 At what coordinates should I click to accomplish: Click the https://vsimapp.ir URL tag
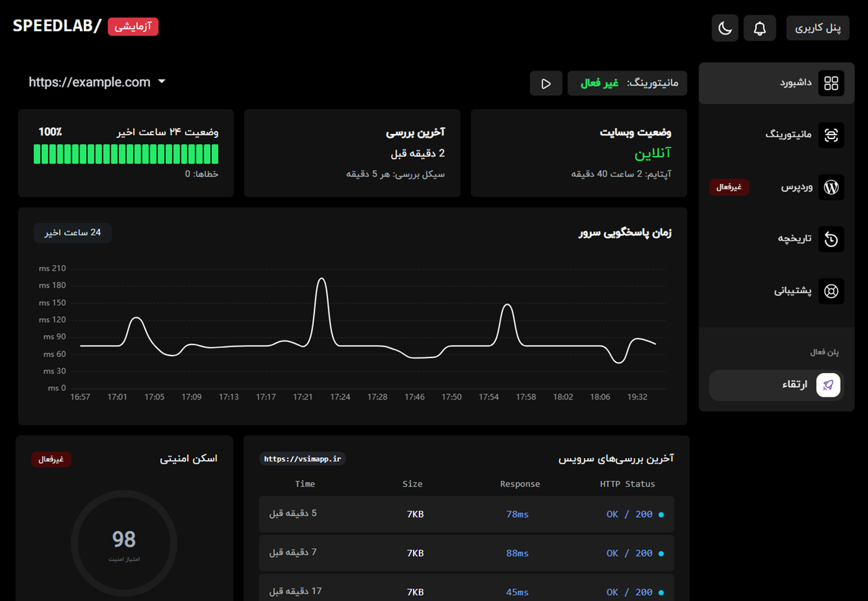[x=303, y=459]
